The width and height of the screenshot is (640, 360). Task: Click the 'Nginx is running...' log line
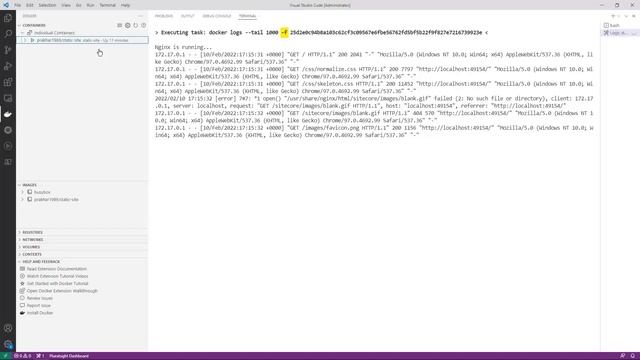coord(183,47)
